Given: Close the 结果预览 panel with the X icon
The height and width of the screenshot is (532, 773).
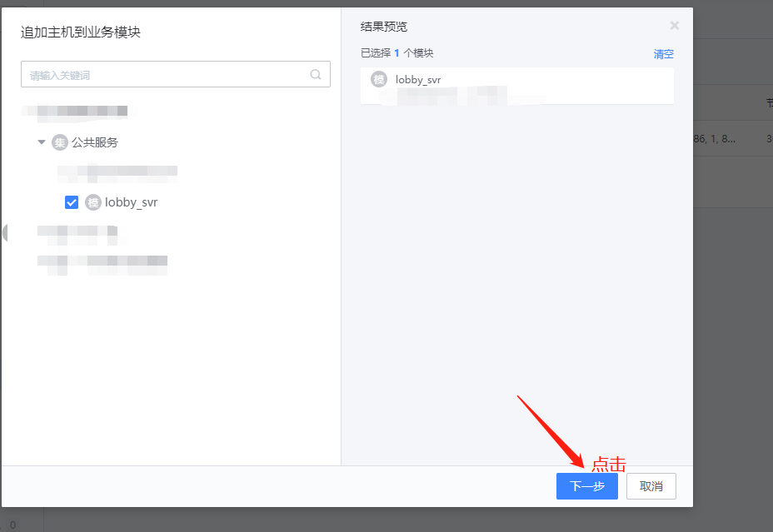Looking at the screenshot, I should pyautogui.click(x=675, y=25).
